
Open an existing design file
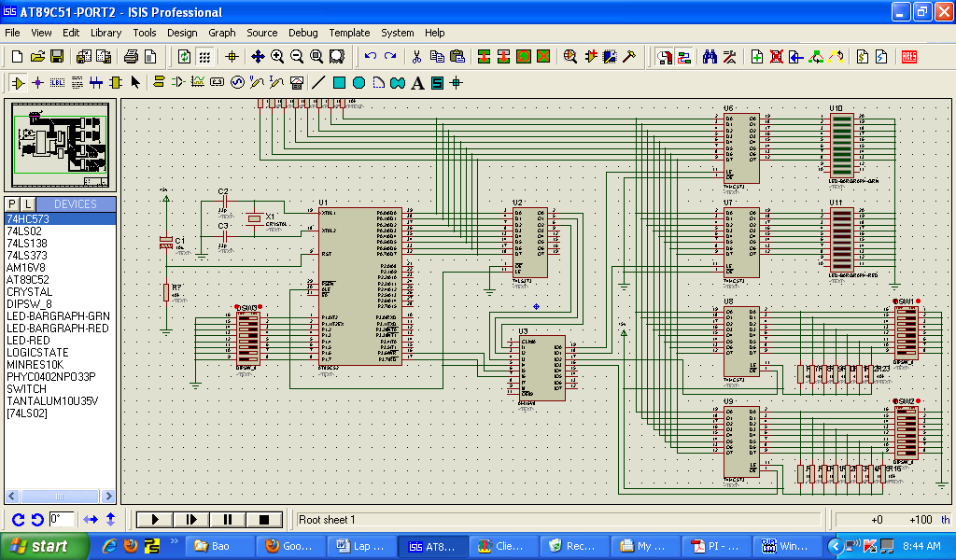pos(37,57)
